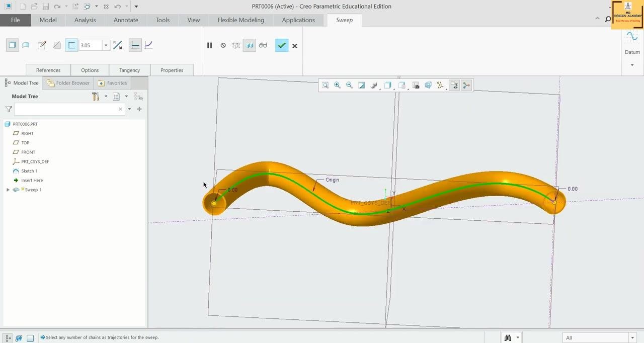
Task: Open the View Manager camera icon
Action: coord(416,85)
